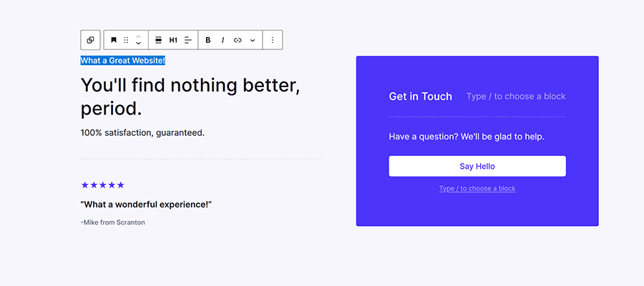The image size is (644, 286).
Task: Click the five-star rating row
Action: point(103,185)
